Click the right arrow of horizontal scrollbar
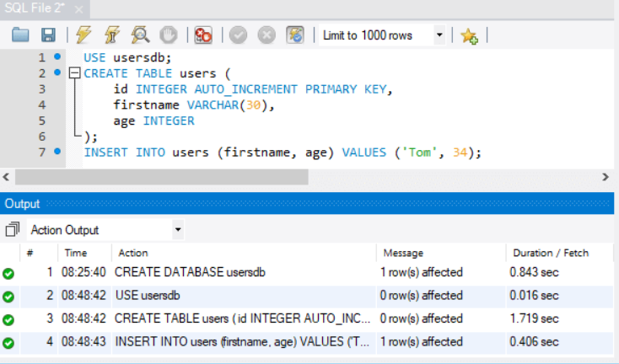The width and height of the screenshot is (619, 364). (x=606, y=177)
